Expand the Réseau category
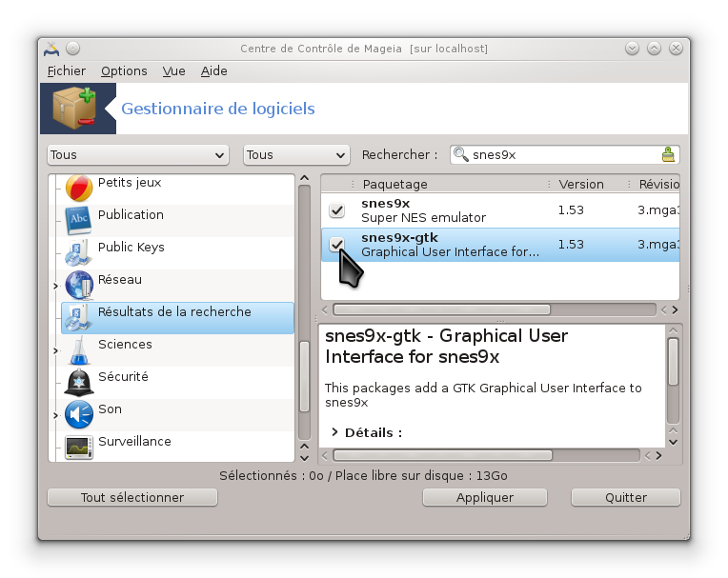 55,286
